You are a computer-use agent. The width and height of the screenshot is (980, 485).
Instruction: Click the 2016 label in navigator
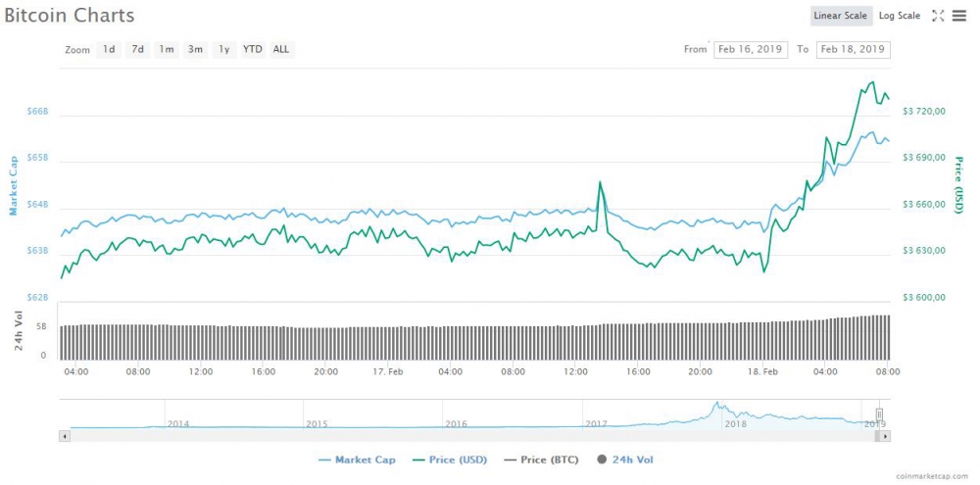457,423
